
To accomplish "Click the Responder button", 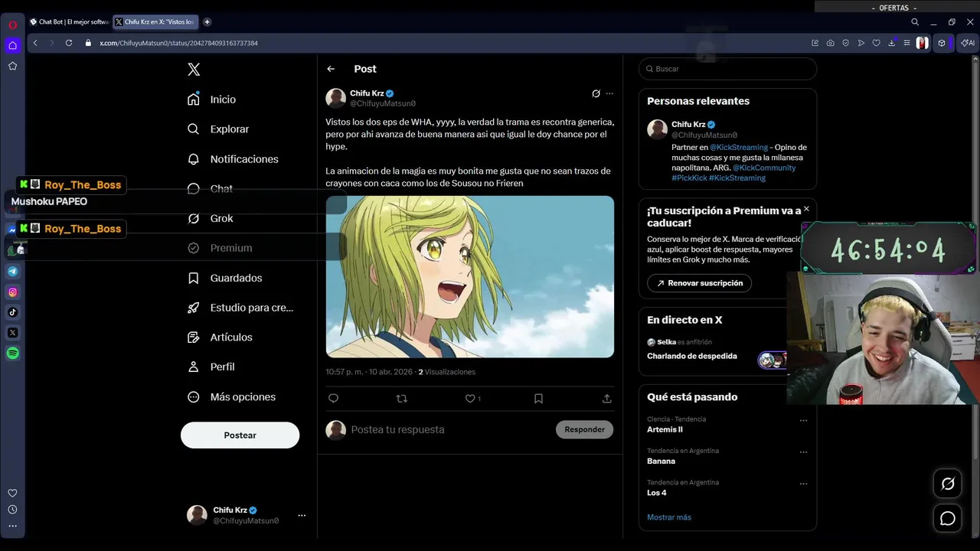I will click(584, 429).
